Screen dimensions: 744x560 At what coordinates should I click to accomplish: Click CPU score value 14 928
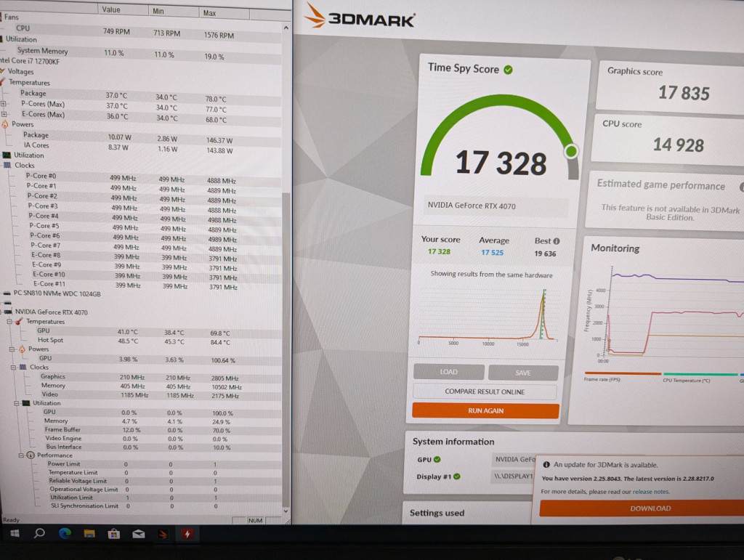(x=678, y=145)
